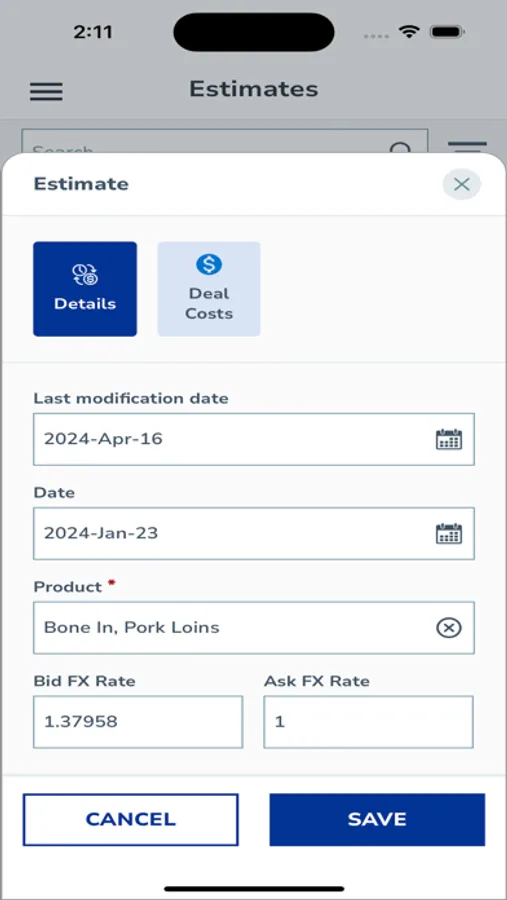Cancel editing the estimate
Screen dimensions: 507x900
click(x=130, y=820)
